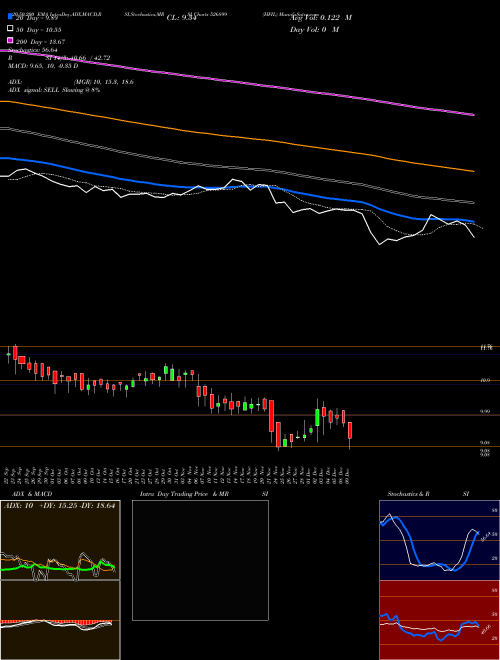Click the 'MACD: 9.65, 10, -0.35 D' line
Image resolution: width=500 pixels, height=660 pixels.
(43, 66)
